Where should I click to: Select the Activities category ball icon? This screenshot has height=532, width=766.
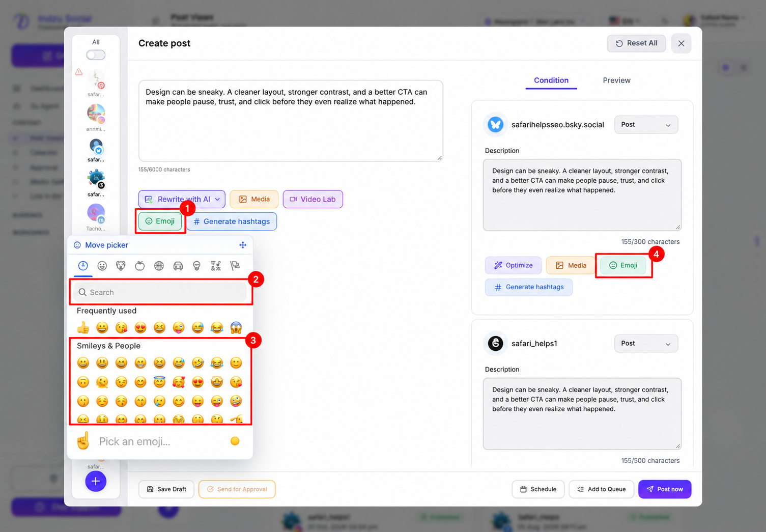[159, 266]
